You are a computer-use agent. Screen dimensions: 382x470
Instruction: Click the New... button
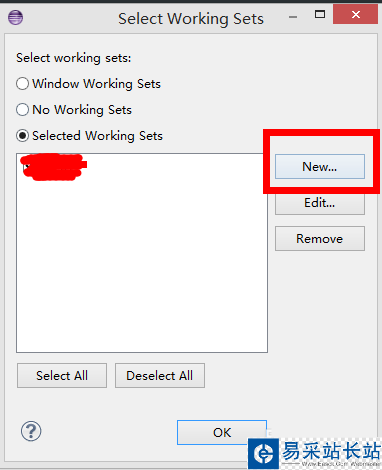pyautogui.click(x=320, y=167)
